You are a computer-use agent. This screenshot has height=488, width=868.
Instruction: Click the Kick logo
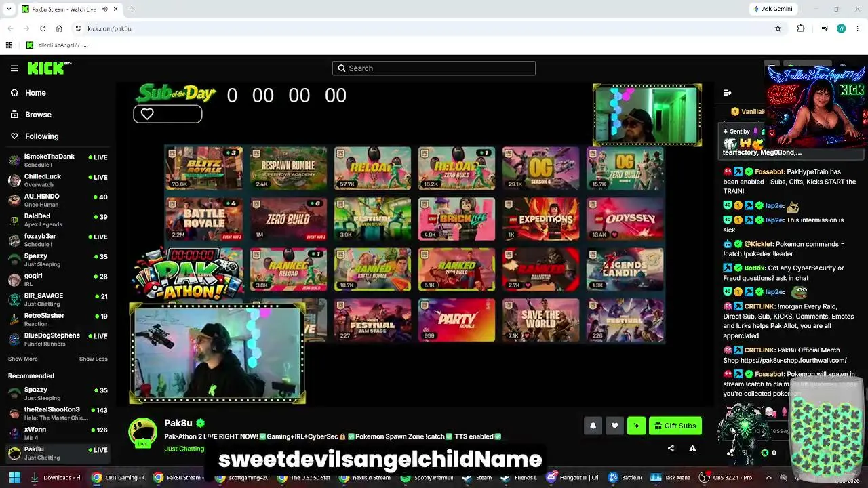point(49,68)
